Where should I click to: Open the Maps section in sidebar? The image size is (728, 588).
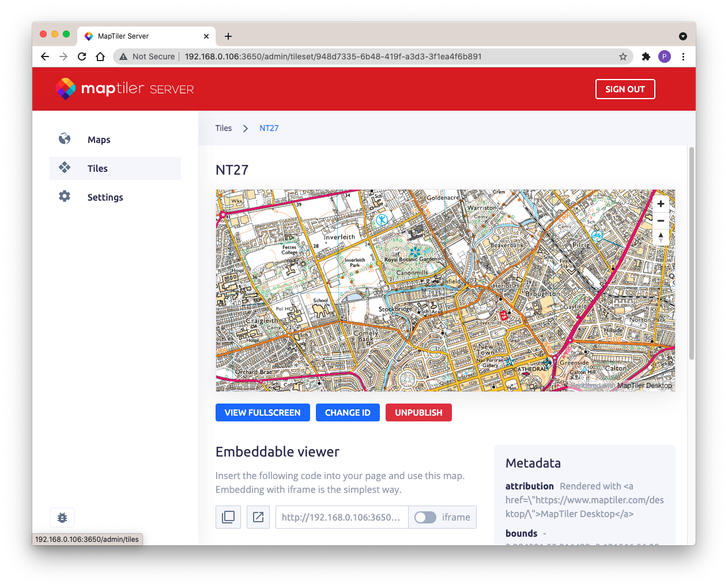[99, 140]
